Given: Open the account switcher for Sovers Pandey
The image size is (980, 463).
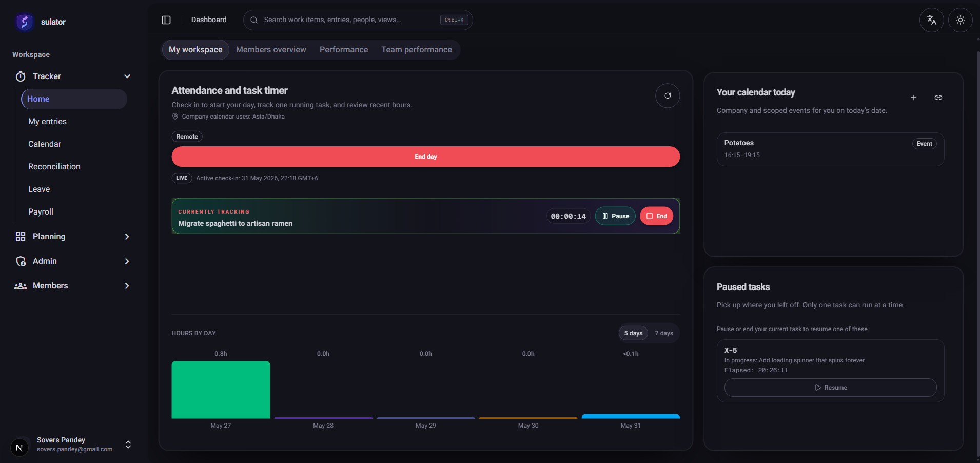Looking at the screenshot, I should [128, 445].
